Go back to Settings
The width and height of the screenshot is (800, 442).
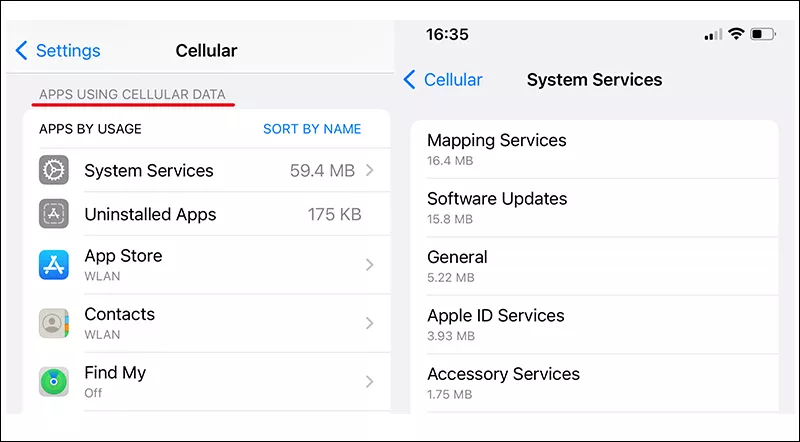[59, 50]
